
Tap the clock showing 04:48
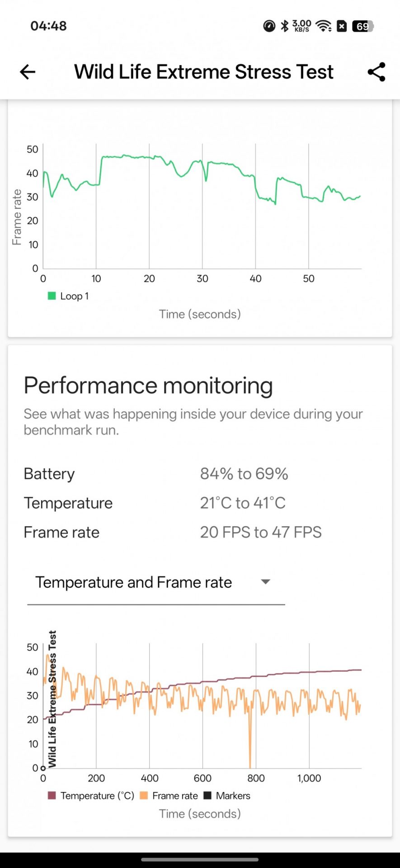[48, 26]
